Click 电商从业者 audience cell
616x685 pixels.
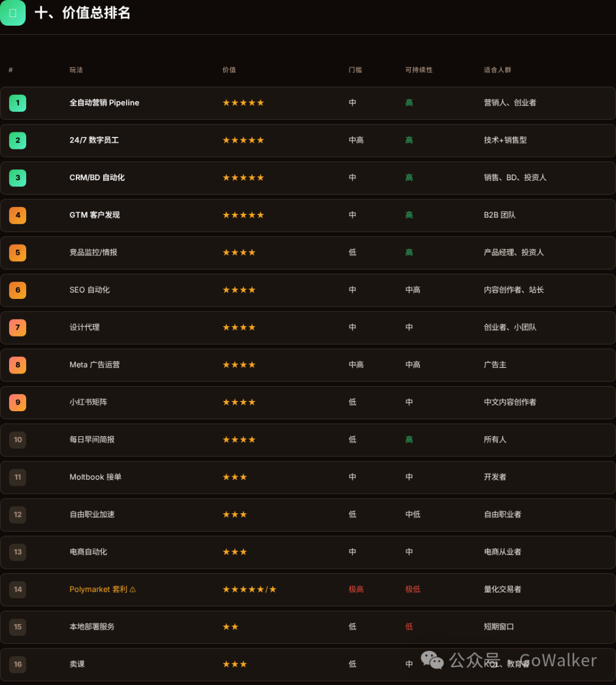coord(502,552)
